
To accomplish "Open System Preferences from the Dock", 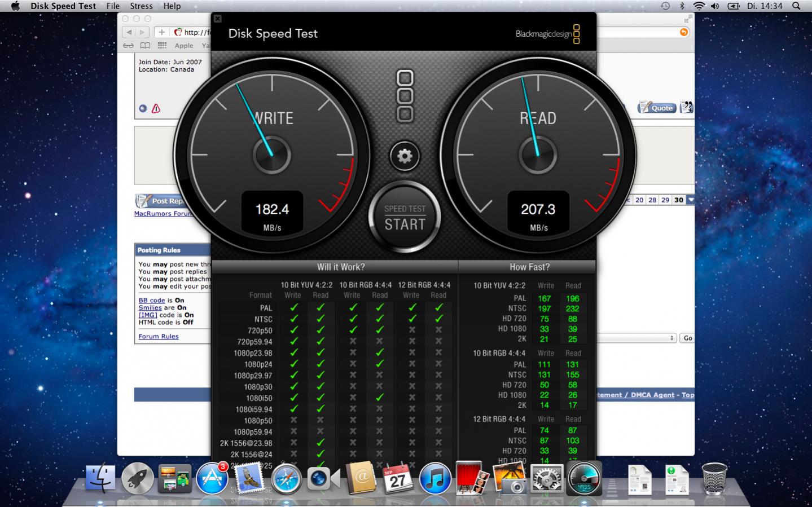I will pyautogui.click(x=546, y=479).
